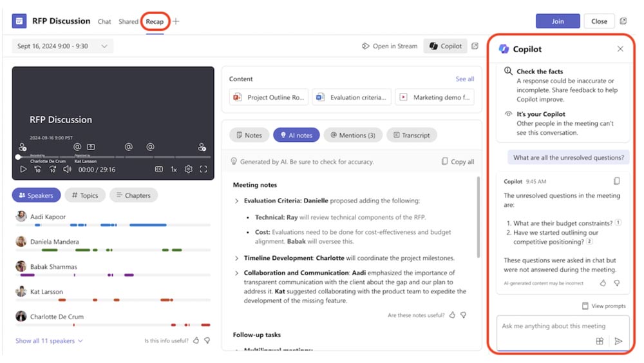Mute the video player volume
Image resolution: width=644 pixels, height=363 pixels.
(67, 169)
